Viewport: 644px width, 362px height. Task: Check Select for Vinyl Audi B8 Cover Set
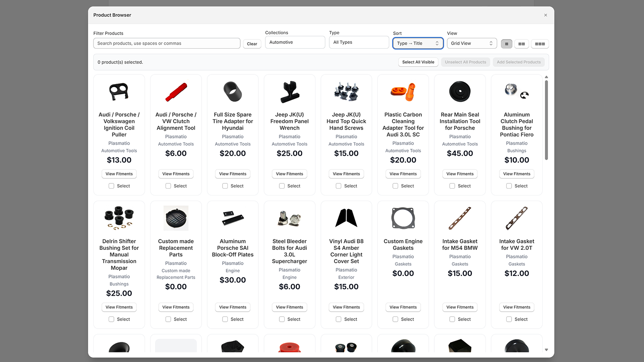tap(339, 319)
